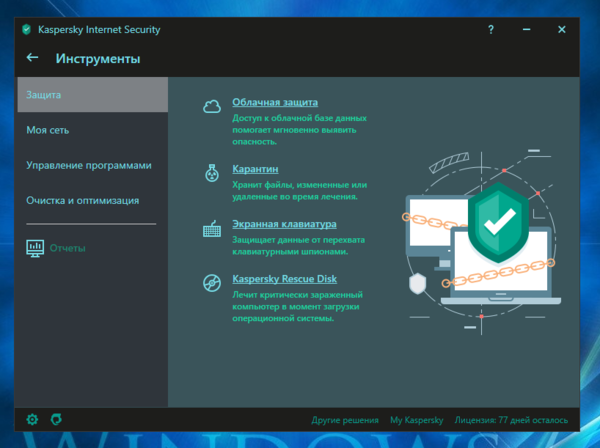Click the on-screen keyboard description text
Screen dimensions: 600x448
298,246
